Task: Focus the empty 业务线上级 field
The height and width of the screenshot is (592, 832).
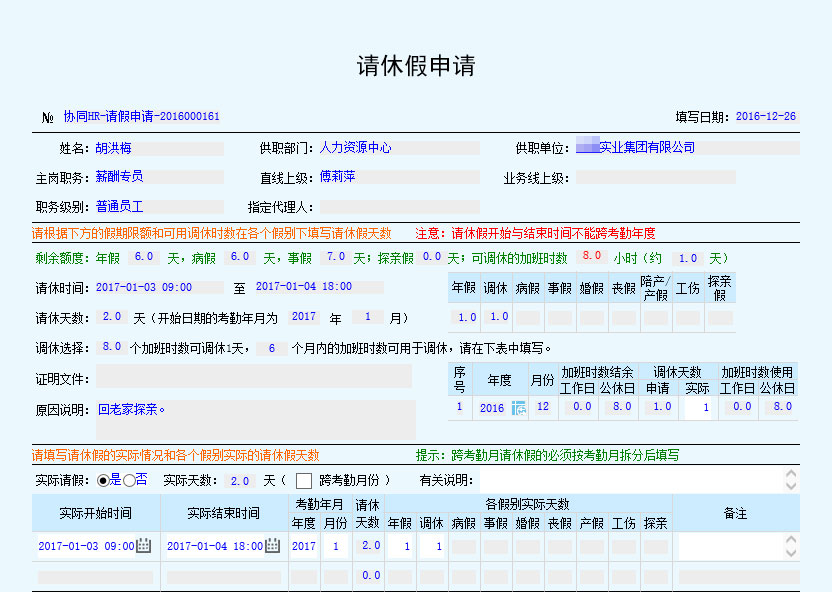Action: click(656, 177)
